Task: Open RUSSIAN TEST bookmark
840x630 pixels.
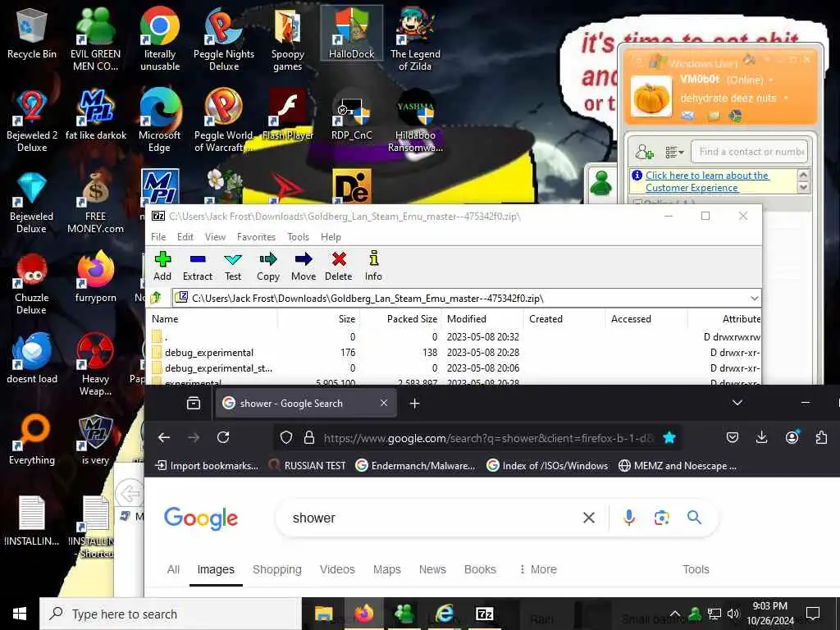Action: click(x=307, y=466)
